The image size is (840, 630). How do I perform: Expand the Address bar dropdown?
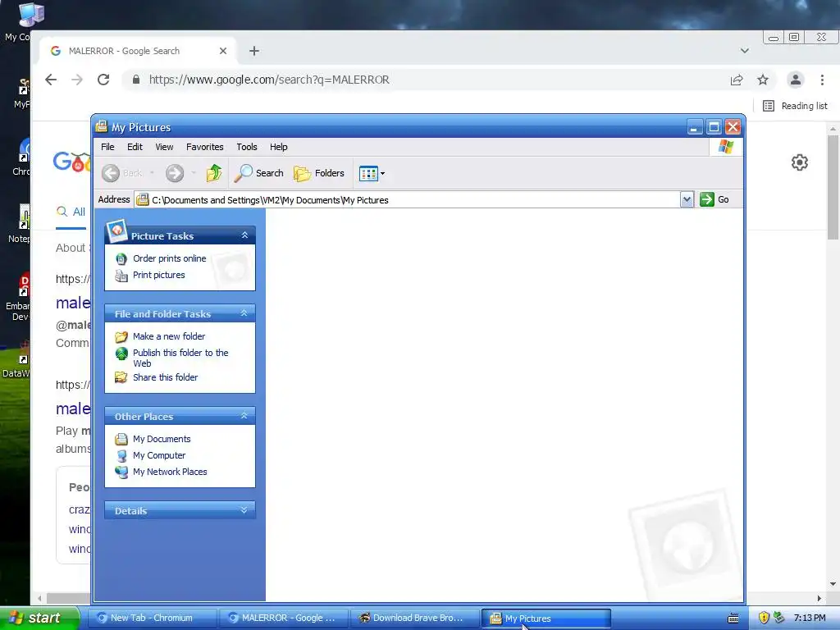coord(687,200)
